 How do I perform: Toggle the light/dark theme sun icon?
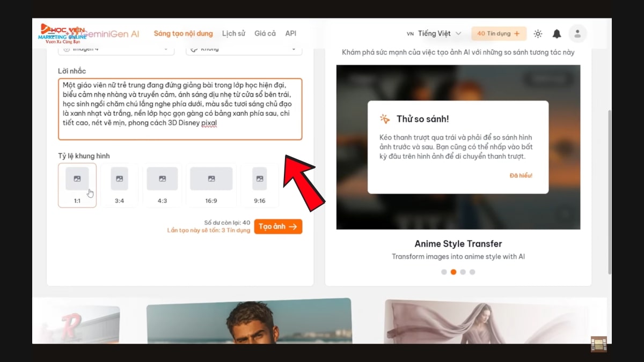pyautogui.click(x=538, y=34)
